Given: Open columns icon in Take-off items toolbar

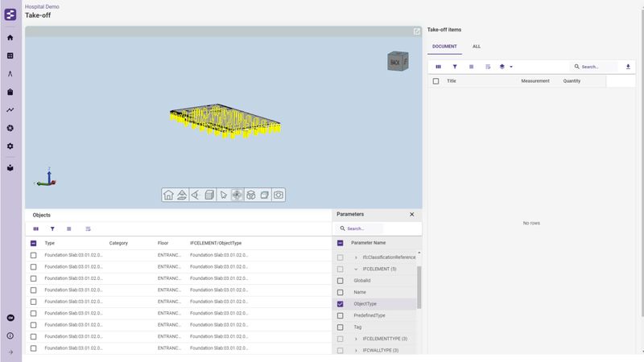Looking at the screenshot, I should [x=438, y=67].
